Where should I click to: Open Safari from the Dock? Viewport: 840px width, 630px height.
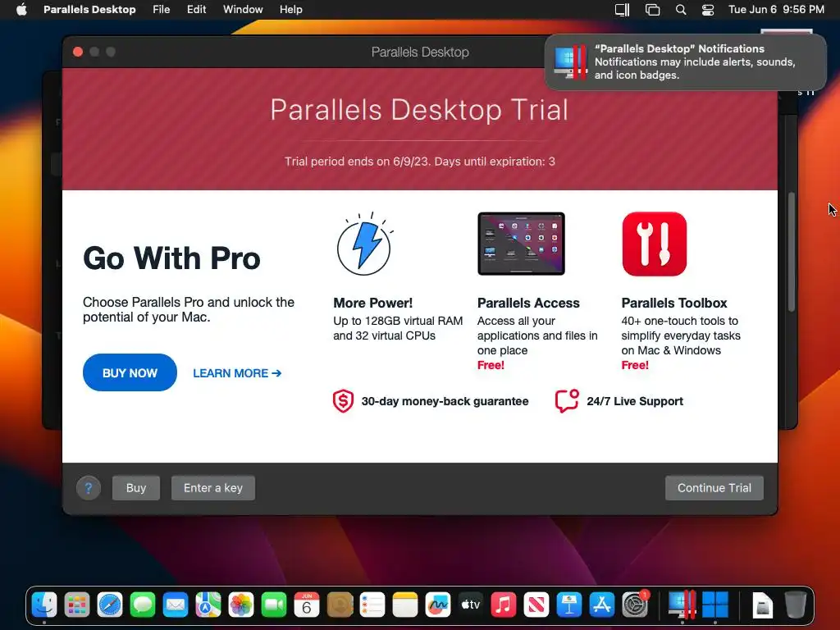pyautogui.click(x=111, y=605)
